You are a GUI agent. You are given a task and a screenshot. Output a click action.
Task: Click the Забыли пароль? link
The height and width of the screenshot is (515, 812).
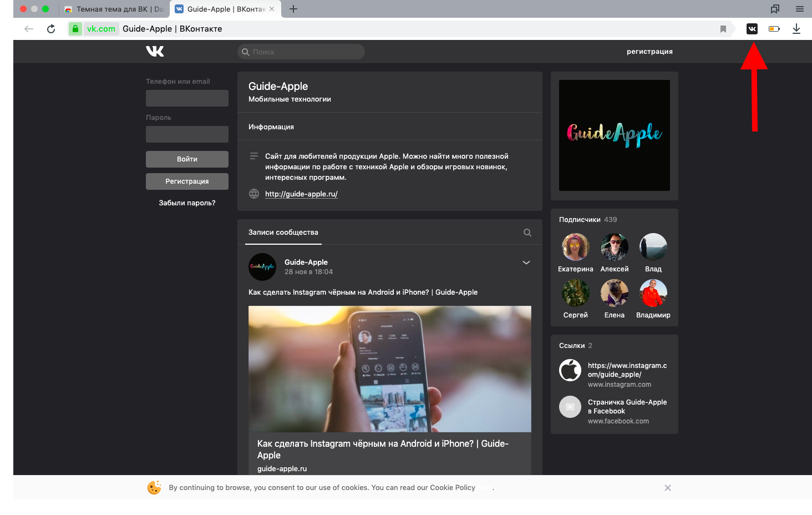[x=187, y=203]
